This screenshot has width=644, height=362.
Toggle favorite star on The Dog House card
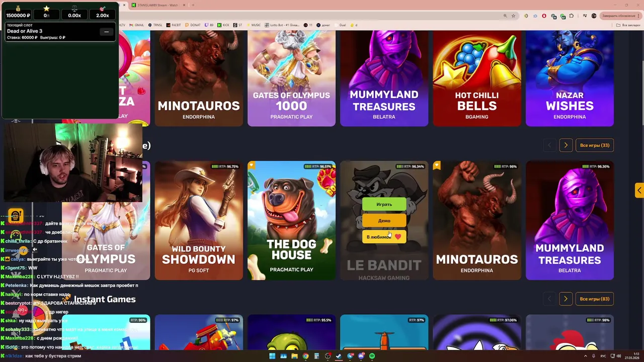(252, 165)
